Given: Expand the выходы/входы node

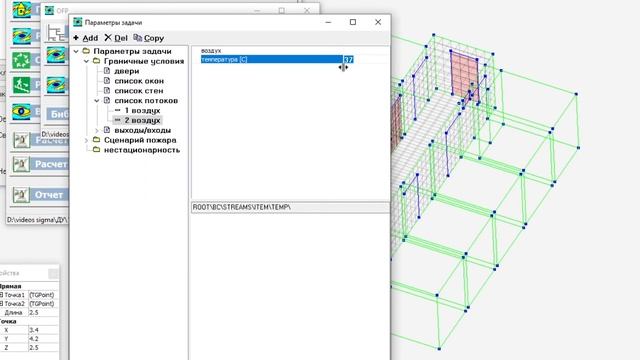Looking at the screenshot, I should coord(97,130).
